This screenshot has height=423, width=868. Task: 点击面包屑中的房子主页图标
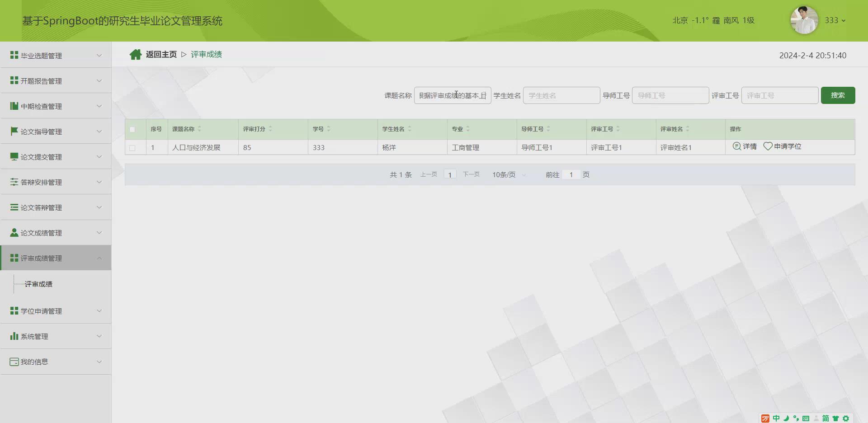(135, 54)
